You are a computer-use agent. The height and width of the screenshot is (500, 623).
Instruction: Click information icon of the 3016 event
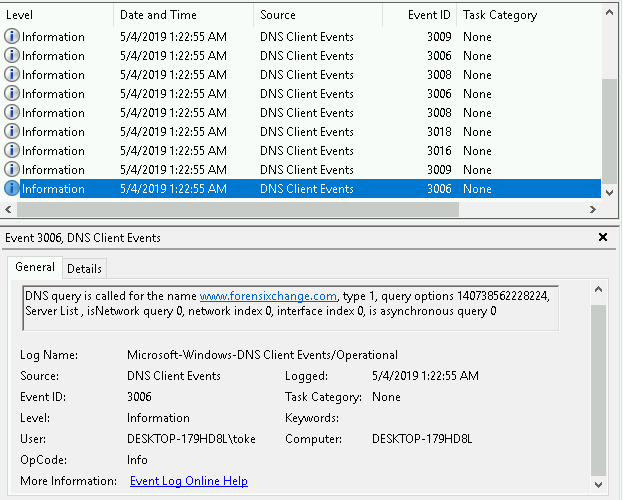pyautogui.click(x=12, y=150)
